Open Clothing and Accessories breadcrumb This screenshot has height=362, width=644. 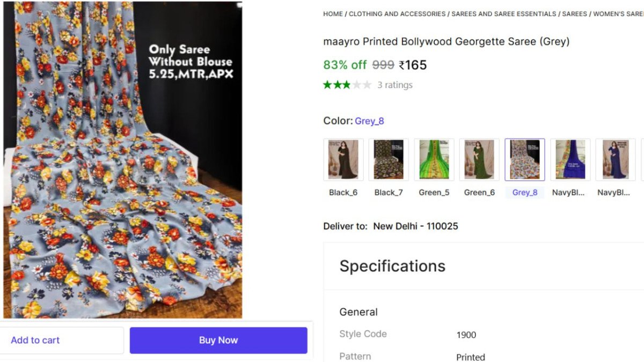(397, 14)
